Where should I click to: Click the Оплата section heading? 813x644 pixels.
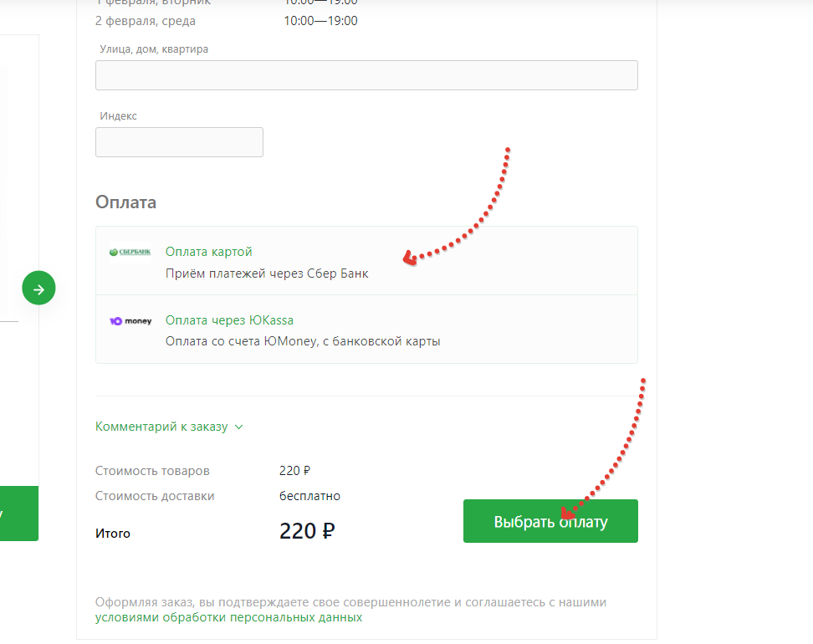coord(126,202)
